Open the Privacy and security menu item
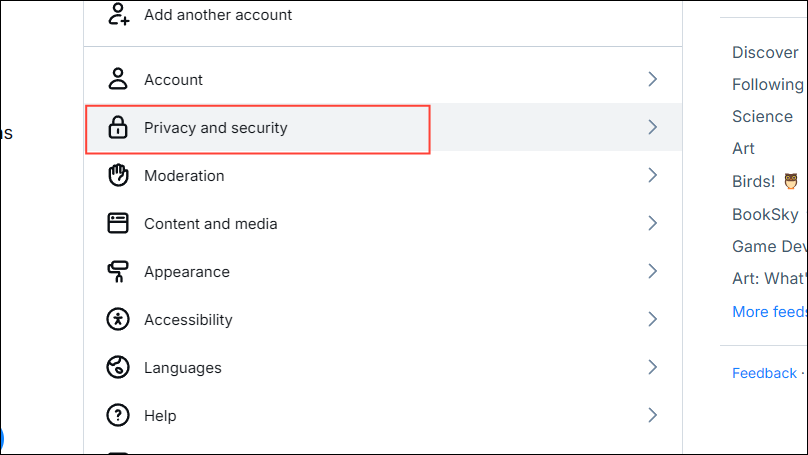Image resolution: width=808 pixels, height=455 pixels. click(x=215, y=128)
